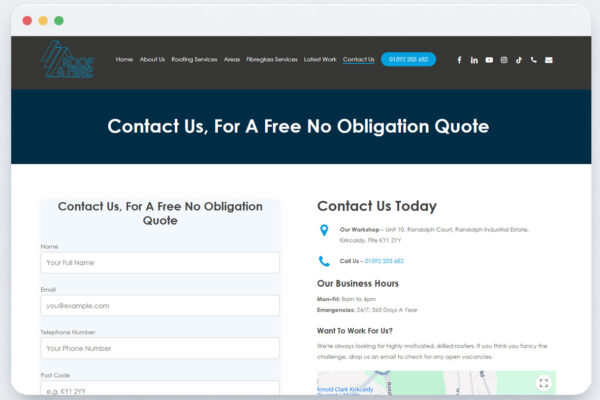Click the Telephone Number input field
Screen dimensions: 600x400
pos(160,349)
